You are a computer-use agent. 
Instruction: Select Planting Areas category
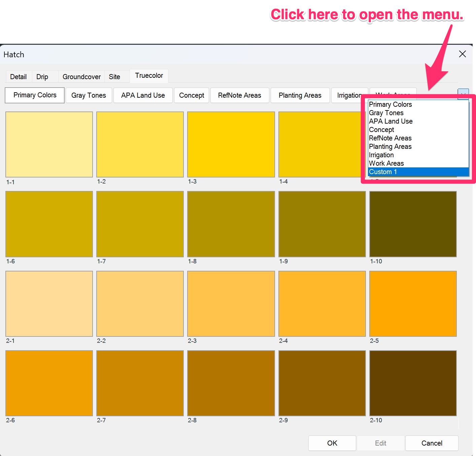300,95
